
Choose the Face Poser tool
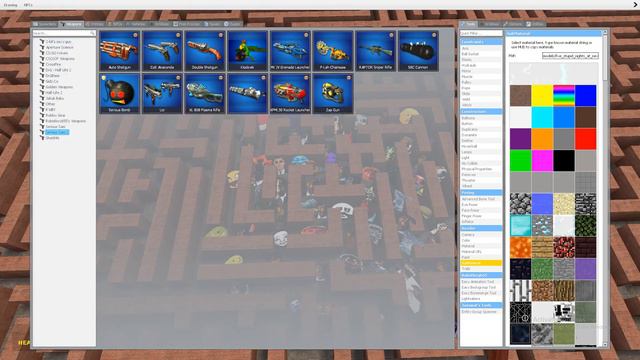point(481,210)
